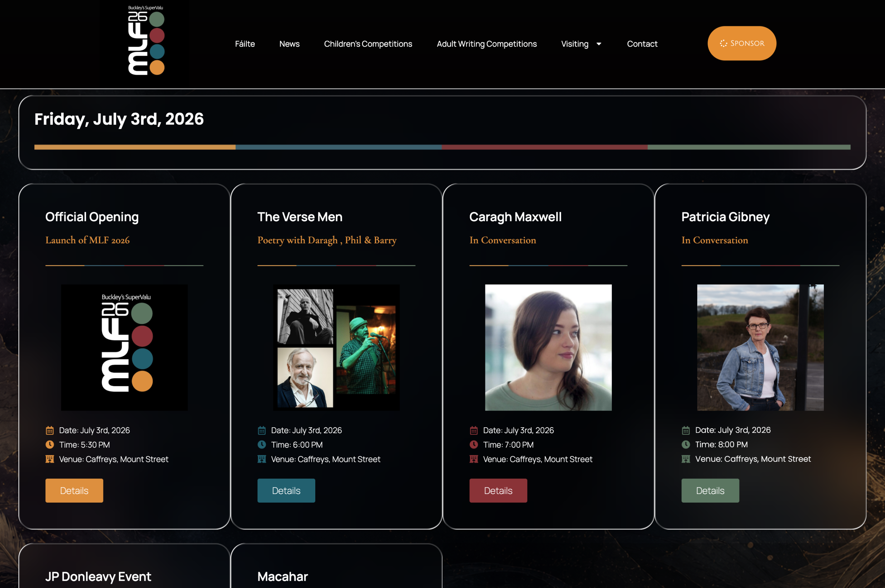Click The Verse Men title
The width and height of the screenshot is (885, 588).
click(x=300, y=217)
